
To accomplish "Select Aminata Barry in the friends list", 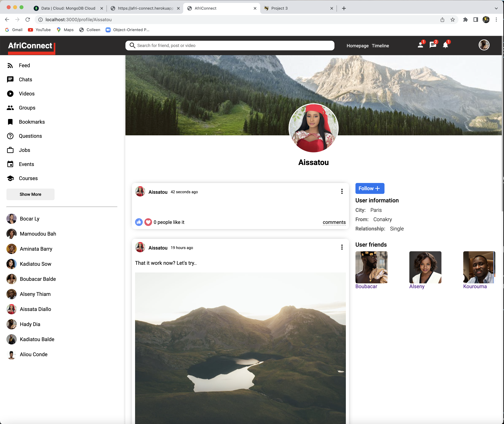I will pos(29,249).
